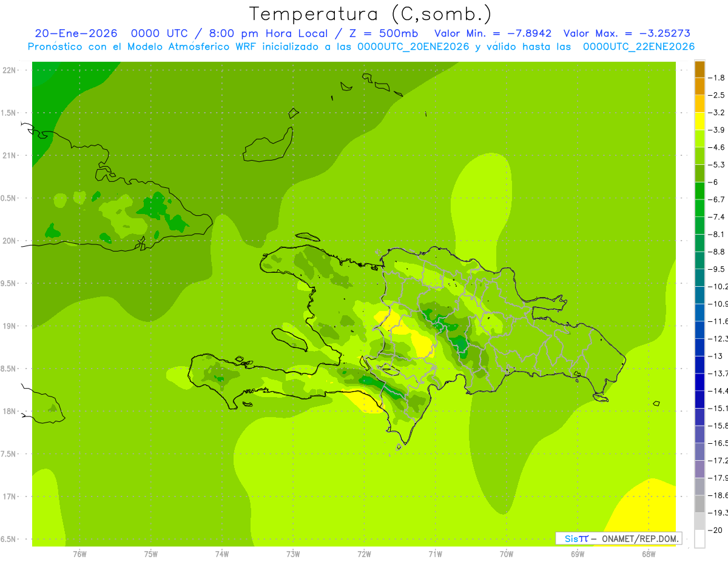Click the "-20" color bar label
728x562 pixels.
coord(715,530)
